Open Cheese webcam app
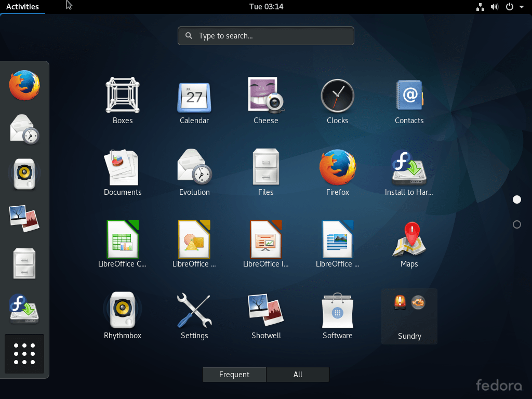Screen dimensions: 532x399 [265, 101]
